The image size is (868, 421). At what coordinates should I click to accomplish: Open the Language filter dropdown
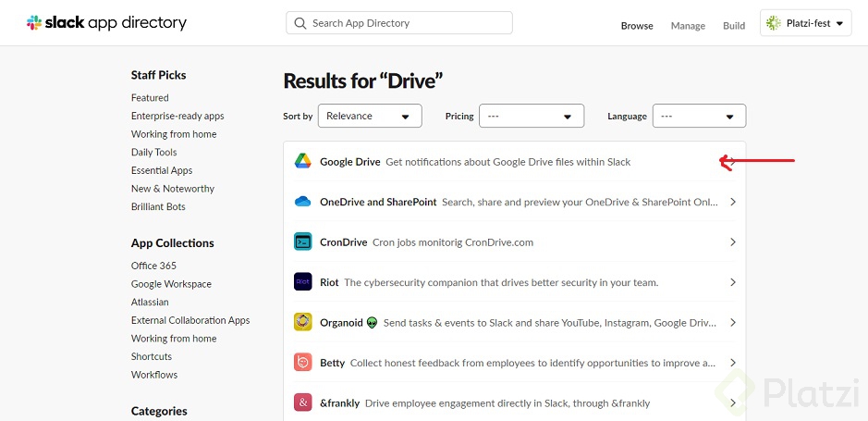[699, 116]
